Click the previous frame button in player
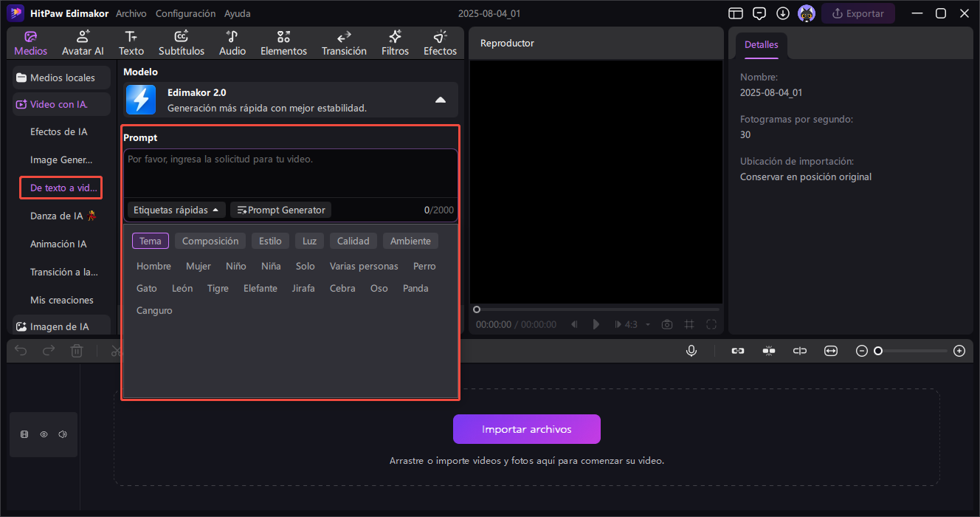The height and width of the screenshot is (517, 980). click(x=575, y=324)
